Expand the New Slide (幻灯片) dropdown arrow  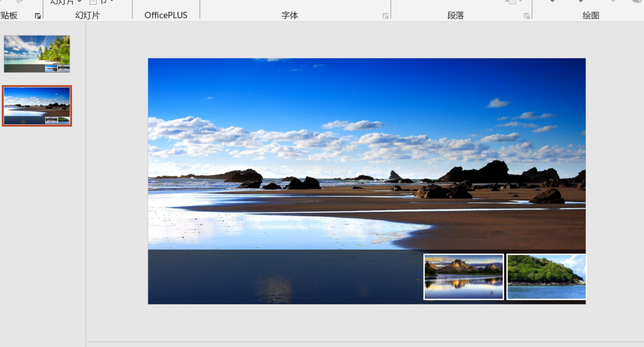tap(79, 2)
